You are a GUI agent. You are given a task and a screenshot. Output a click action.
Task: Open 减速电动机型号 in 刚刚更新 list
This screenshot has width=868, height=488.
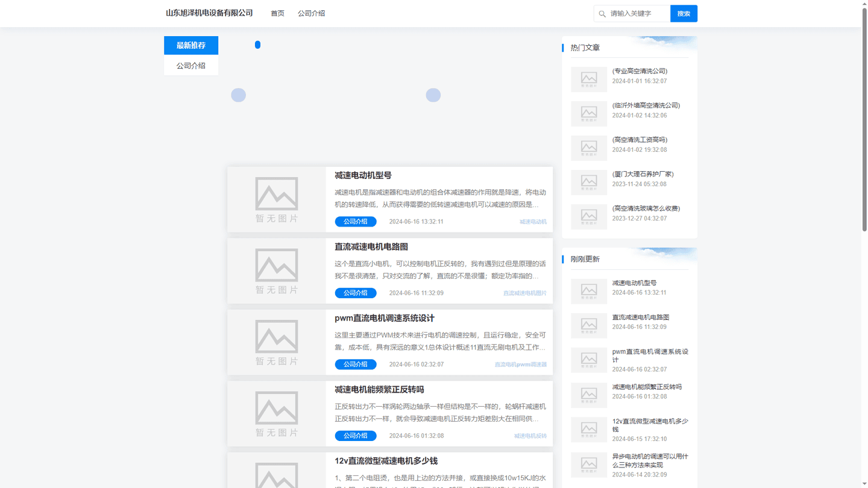634,283
